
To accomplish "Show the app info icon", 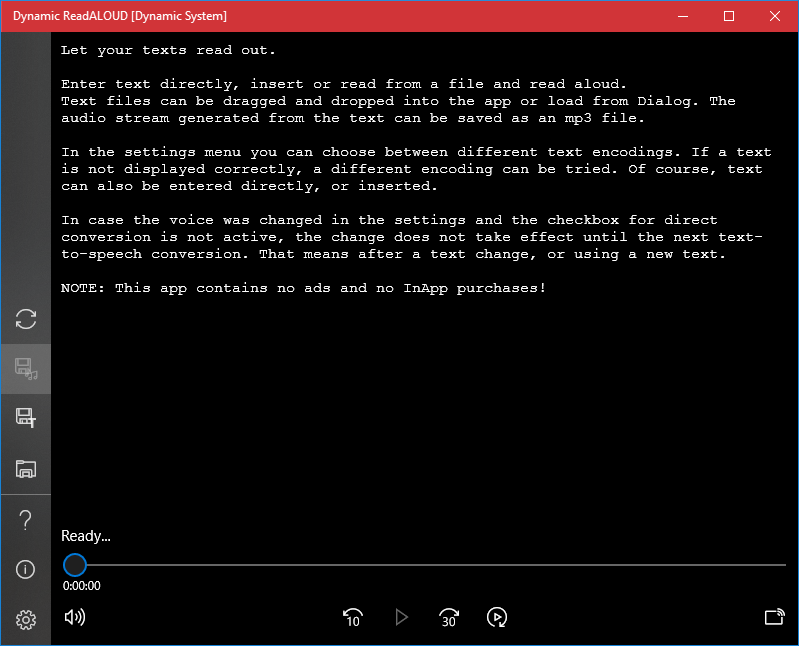I will [x=25, y=569].
